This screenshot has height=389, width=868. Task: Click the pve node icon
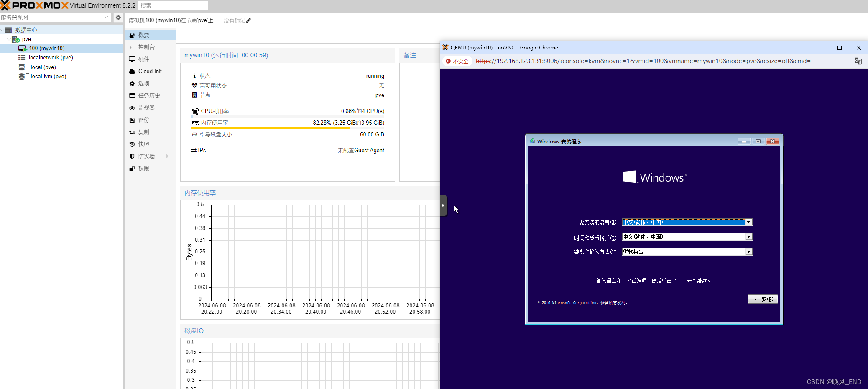point(15,39)
